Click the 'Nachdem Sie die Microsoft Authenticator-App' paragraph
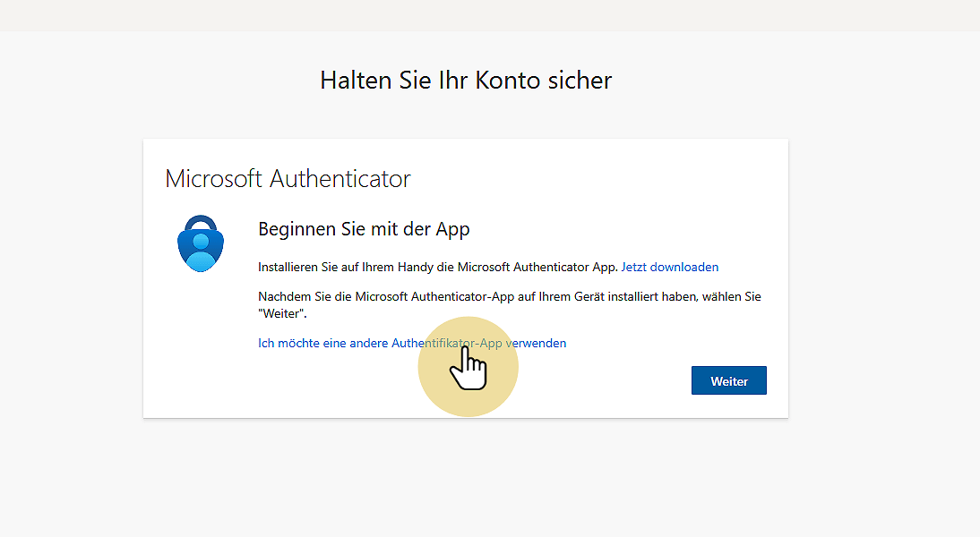The width and height of the screenshot is (980, 537). [x=509, y=296]
